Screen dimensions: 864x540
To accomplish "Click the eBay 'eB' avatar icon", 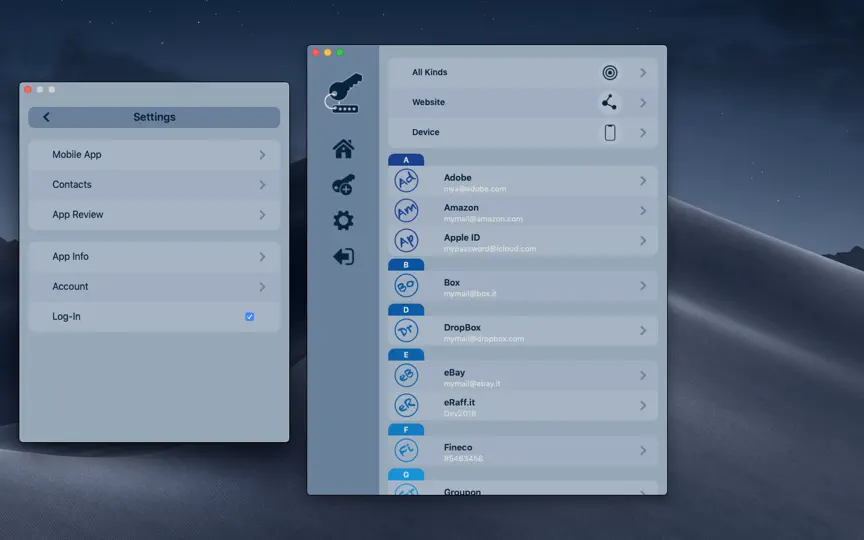I will point(406,375).
